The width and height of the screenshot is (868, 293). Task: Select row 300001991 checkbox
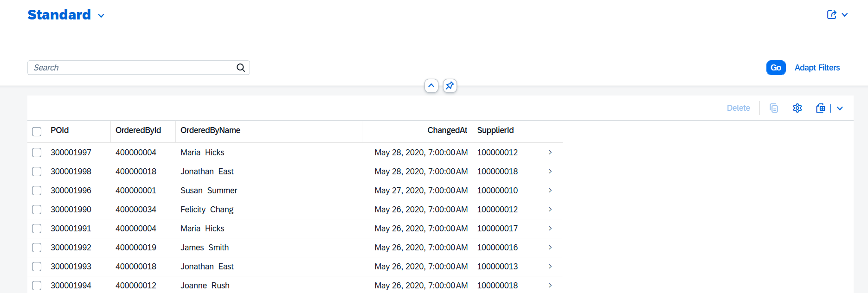click(37, 229)
